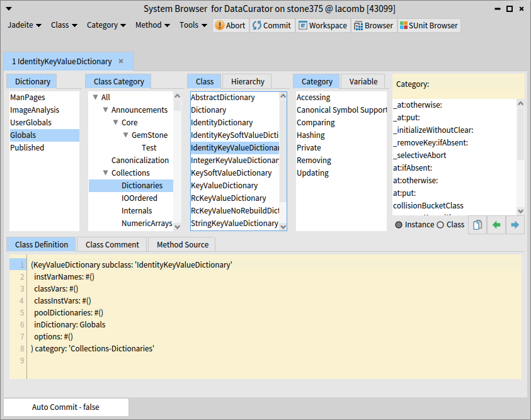Switch to the Method Source tab
Viewport: 531px width, 420px height.
[183, 244]
